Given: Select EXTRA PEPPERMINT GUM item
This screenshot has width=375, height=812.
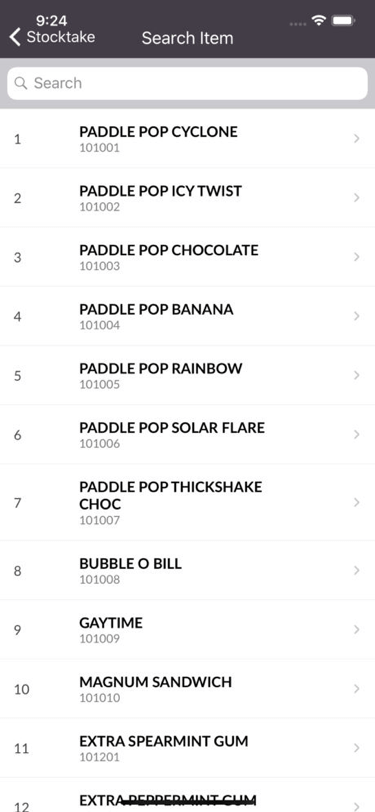Looking at the screenshot, I should (x=188, y=795).
